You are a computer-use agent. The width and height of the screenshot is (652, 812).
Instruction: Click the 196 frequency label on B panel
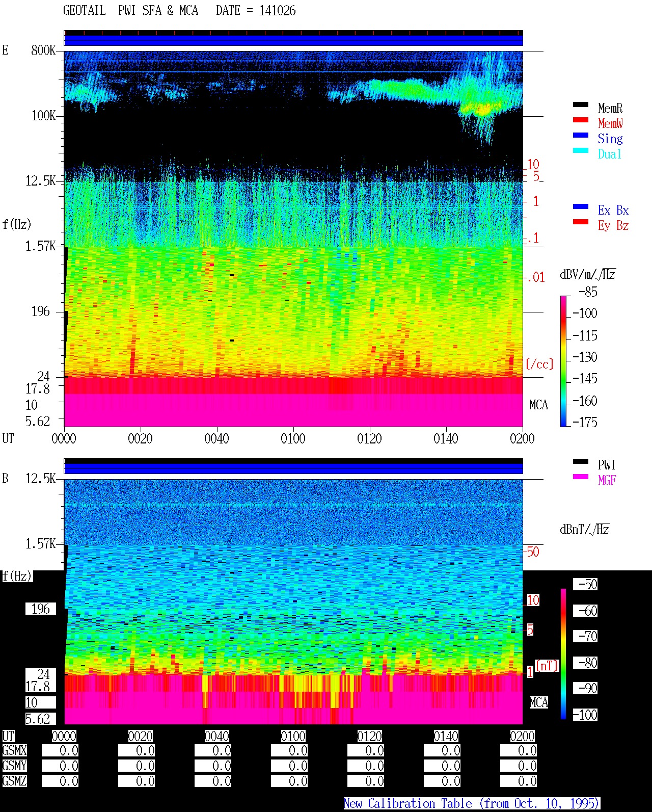pyautogui.click(x=41, y=609)
